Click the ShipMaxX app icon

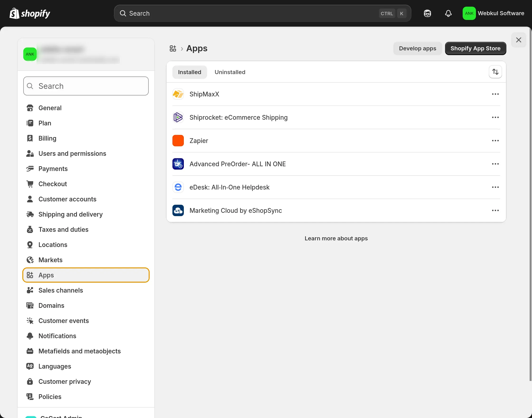178,94
